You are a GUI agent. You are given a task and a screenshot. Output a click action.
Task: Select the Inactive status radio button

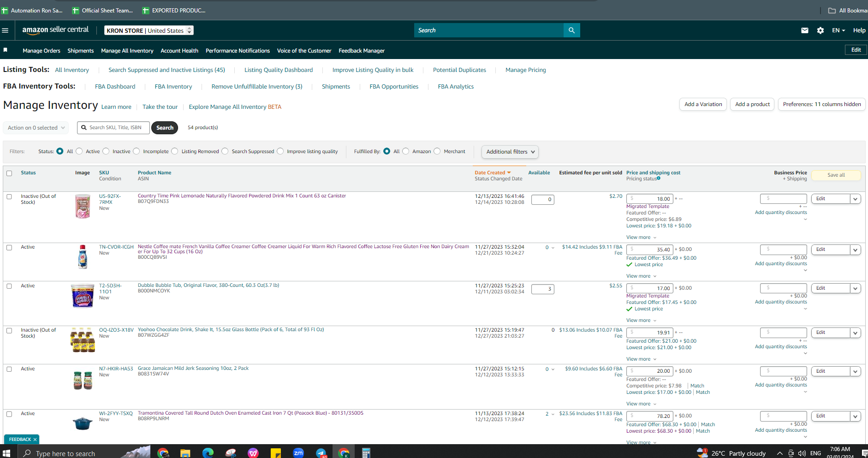[106, 151]
